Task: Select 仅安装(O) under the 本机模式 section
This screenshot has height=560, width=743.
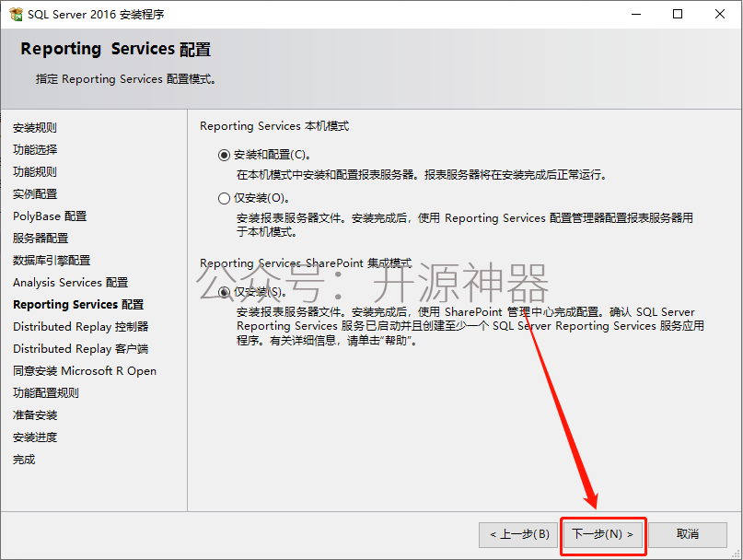Action: 224,198
